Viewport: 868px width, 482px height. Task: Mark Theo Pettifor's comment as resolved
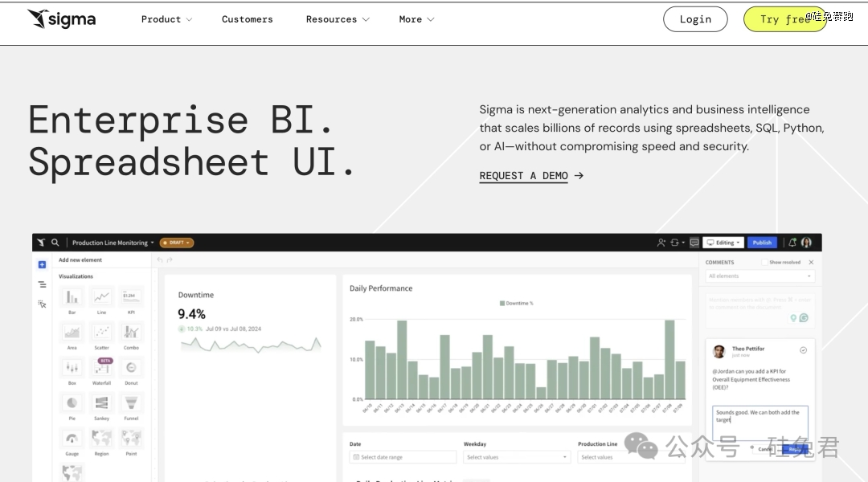click(803, 350)
